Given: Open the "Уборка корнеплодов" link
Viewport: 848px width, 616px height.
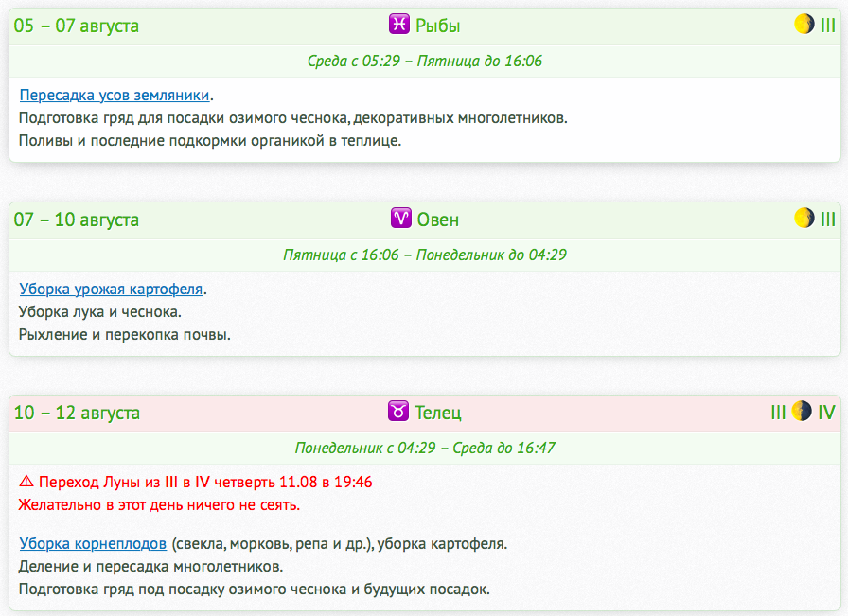Looking at the screenshot, I should pos(93,544).
